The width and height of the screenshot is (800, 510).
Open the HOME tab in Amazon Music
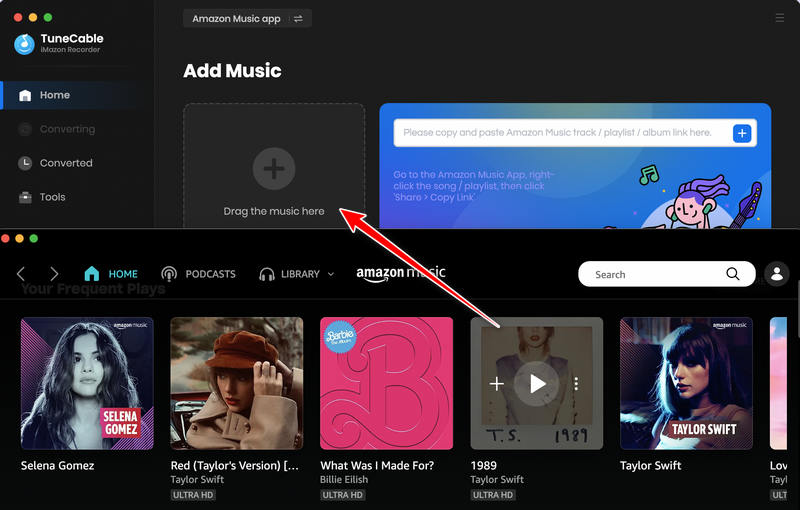(x=111, y=274)
